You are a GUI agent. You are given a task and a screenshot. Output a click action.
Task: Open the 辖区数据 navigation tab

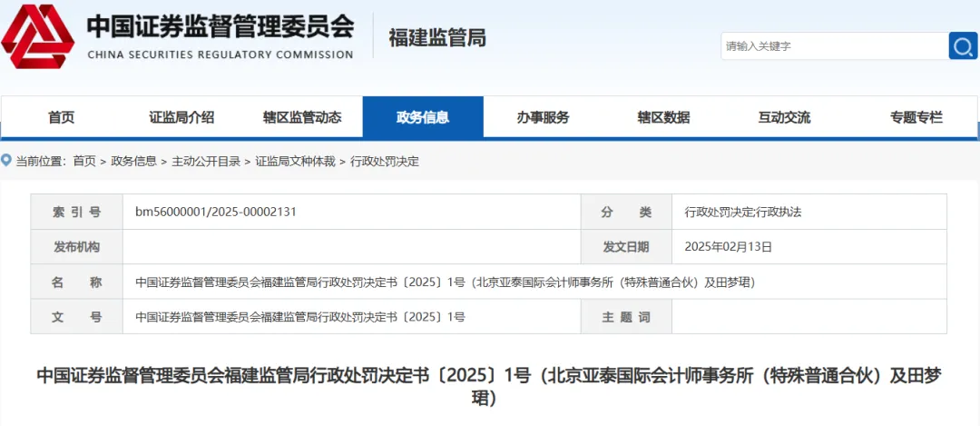point(663,117)
